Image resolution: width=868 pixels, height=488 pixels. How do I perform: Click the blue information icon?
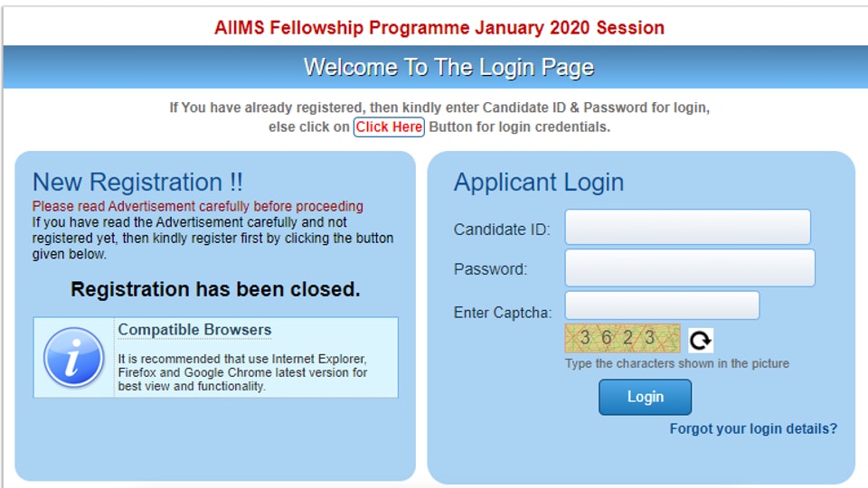(73, 357)
